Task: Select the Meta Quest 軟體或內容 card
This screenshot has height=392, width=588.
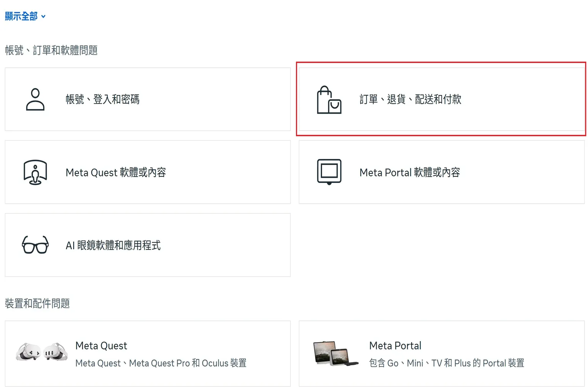Action: [x=147, y=172]
